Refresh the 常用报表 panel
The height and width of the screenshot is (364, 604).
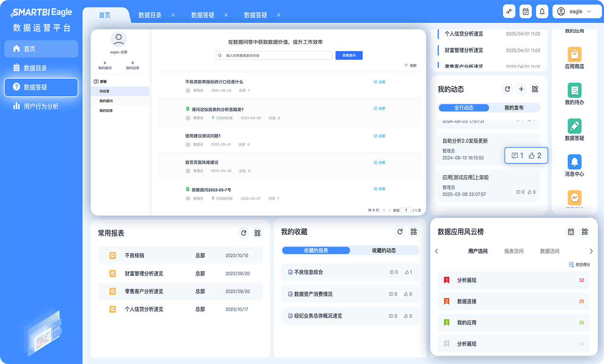pyautogui.click(x=244, y=233)
